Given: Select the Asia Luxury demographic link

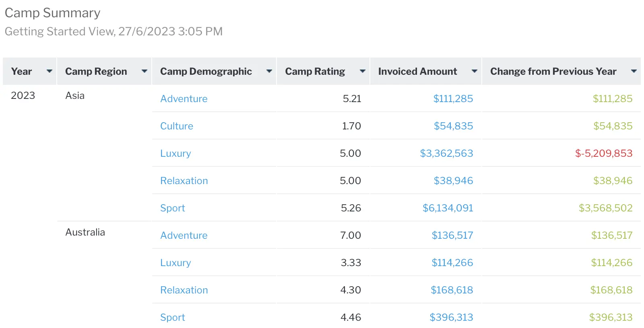Looking at the screenshot, I should coord(175,153).
